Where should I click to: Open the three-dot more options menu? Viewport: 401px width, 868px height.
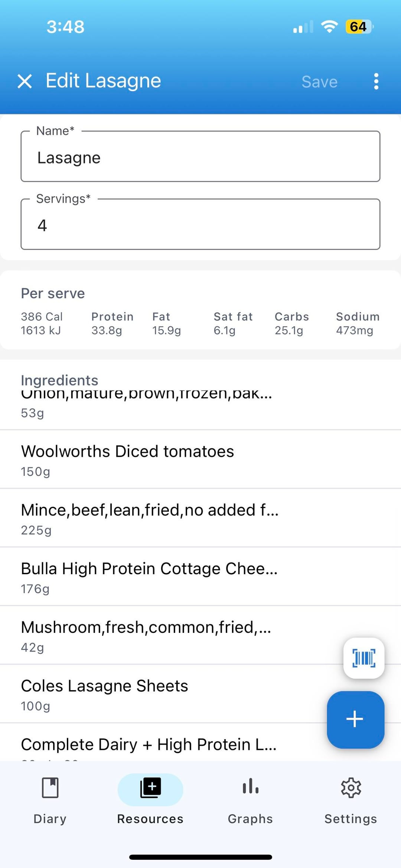[x=376, y=81]
